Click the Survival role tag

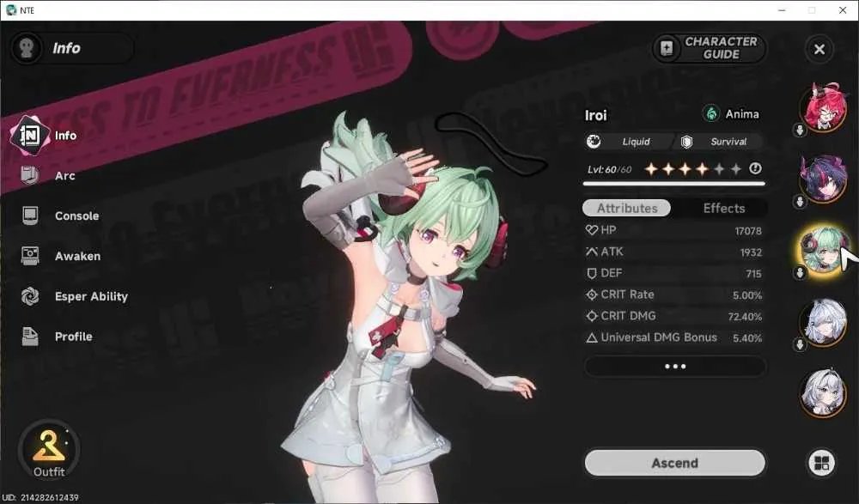[x=719, y=142]
